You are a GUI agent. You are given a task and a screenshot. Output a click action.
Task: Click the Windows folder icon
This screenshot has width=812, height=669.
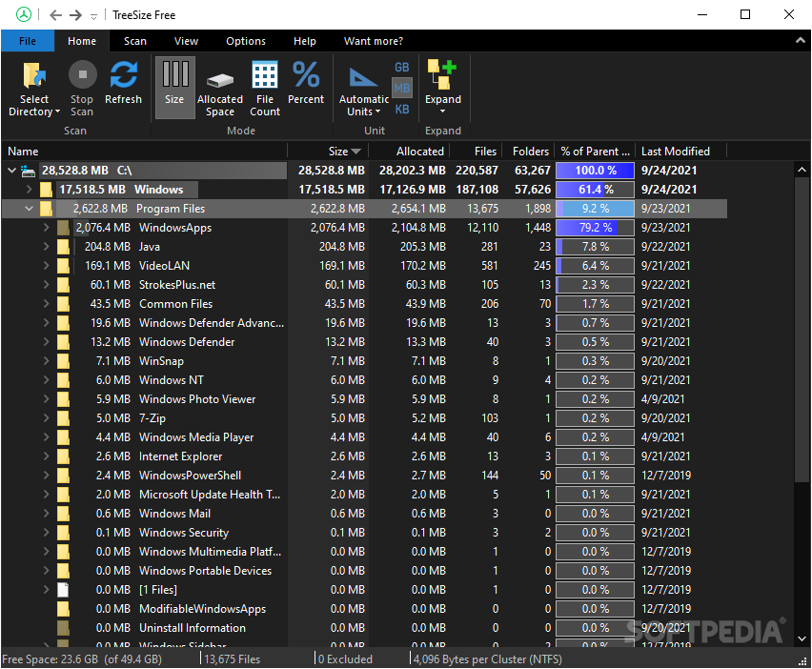tap(46, 190)
